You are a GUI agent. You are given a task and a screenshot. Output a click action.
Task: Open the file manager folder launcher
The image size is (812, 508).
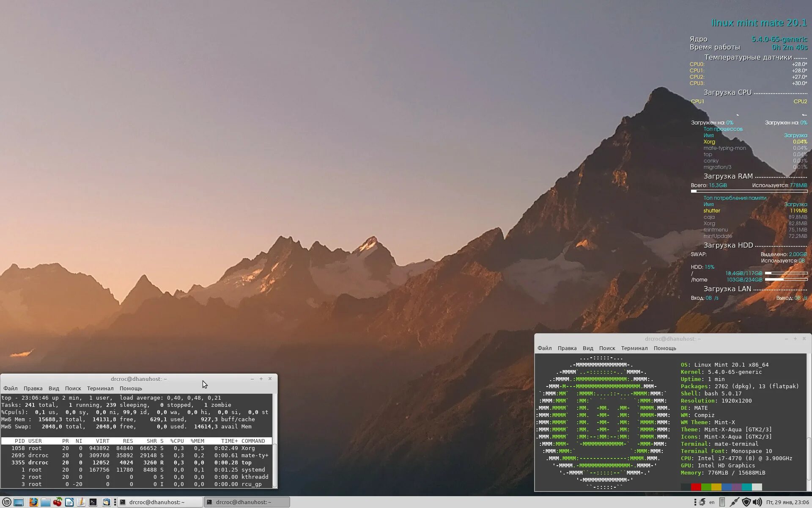46,502
